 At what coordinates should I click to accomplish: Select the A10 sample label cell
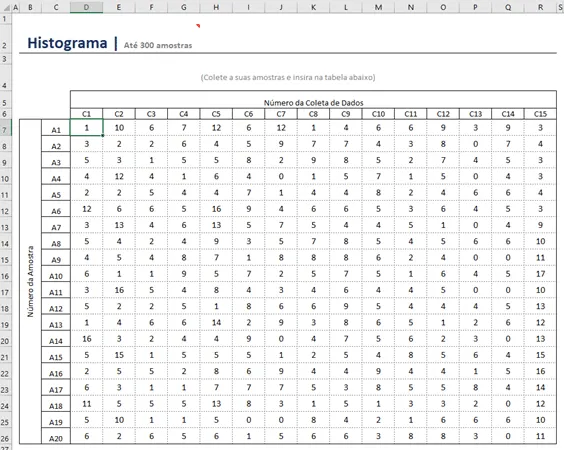56,274
